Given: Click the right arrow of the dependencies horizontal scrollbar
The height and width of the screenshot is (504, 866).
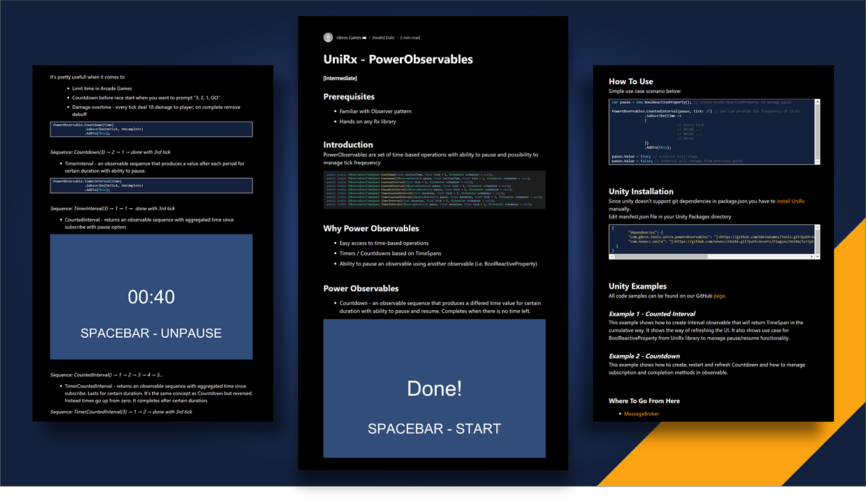Looking at the screenshot, I should (812, 256).
